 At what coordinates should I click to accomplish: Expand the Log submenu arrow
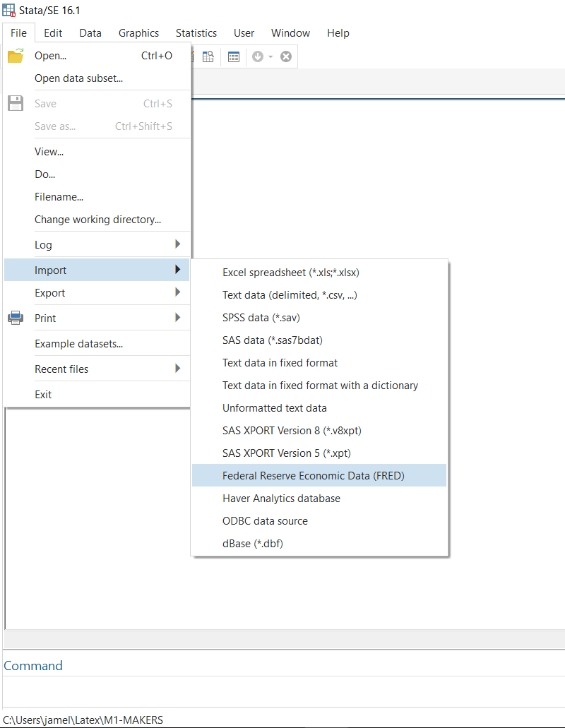click(x=177, y=244)
